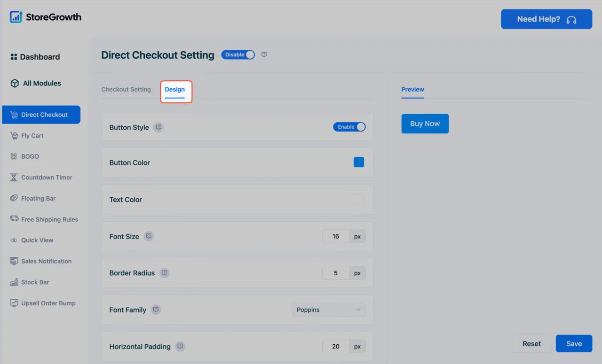
Task: Open the Floating Bar module
Action: point(33,198)
